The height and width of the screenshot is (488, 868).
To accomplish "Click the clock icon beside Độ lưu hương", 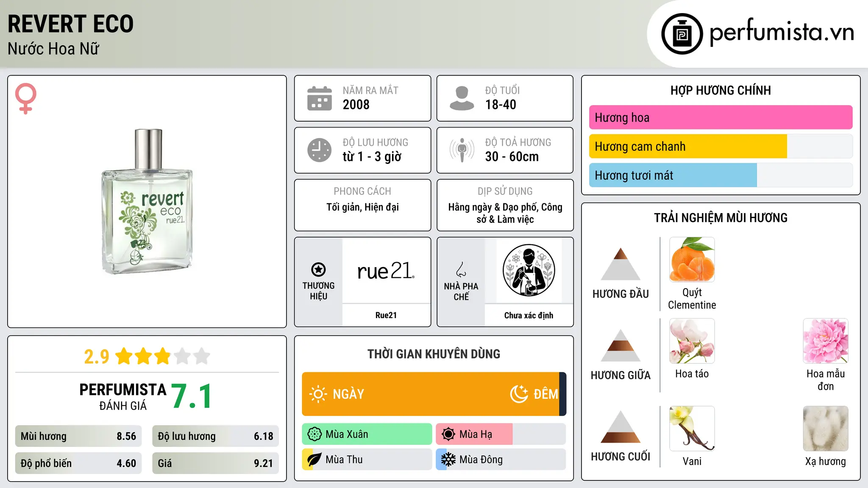I will pos(320,150).
